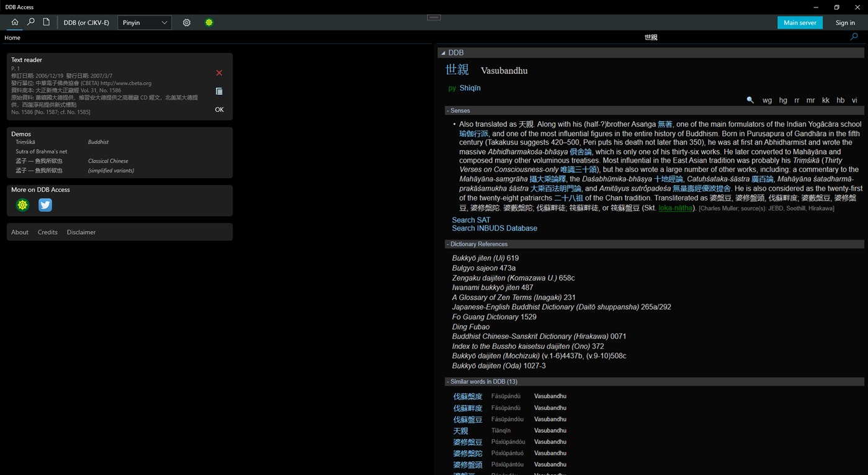The width and height of the screenshot is (868, 475).
Task: Click the romanization search magnifier above the entry
Action: click(x=749, y=100)
